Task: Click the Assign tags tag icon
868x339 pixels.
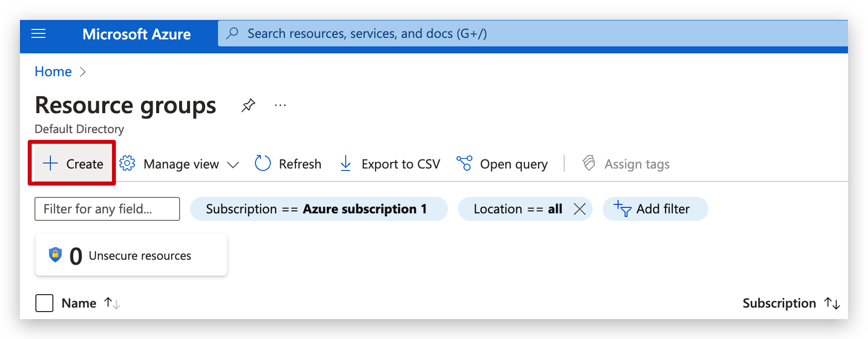Action: [589, 163]
